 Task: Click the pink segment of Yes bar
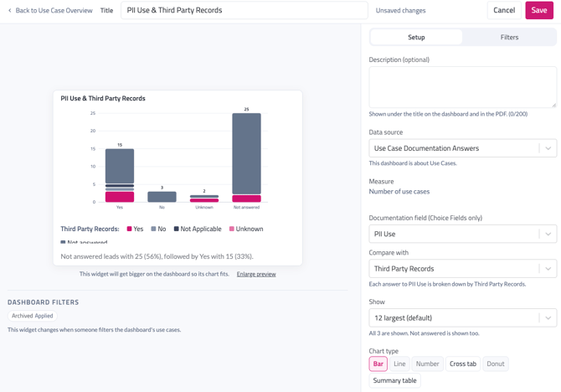pos(120,197)
